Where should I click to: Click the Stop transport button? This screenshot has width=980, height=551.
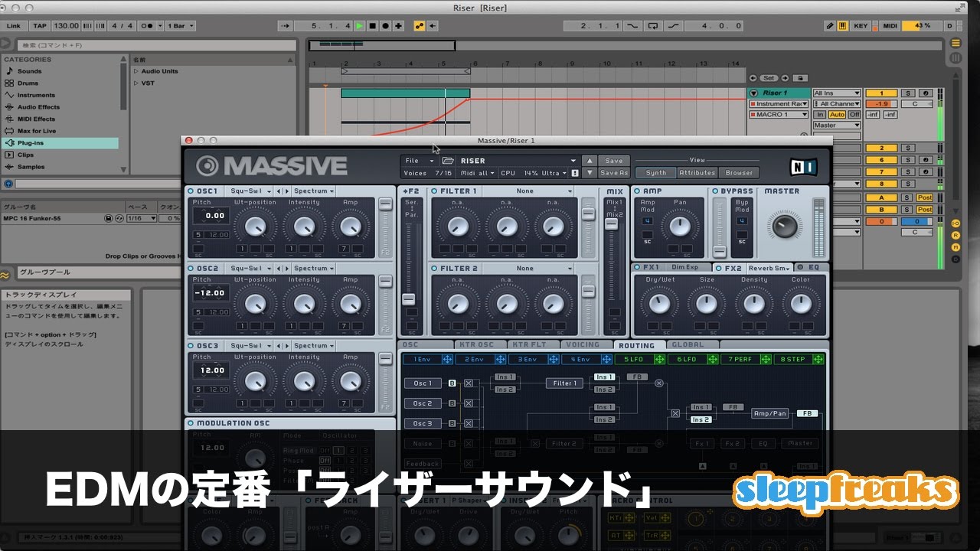(x=372, y=26)
